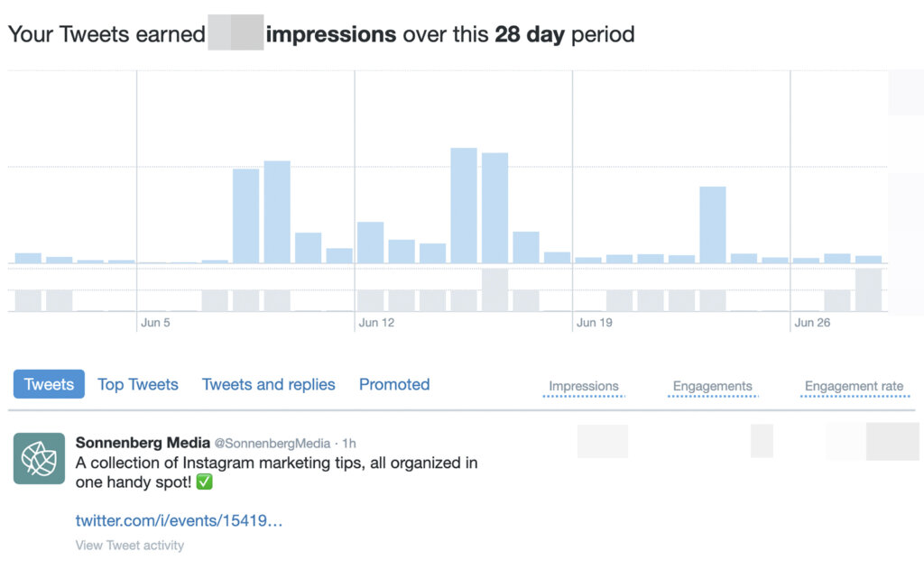
Task: Sort tweets by the Engagements column
Action: (712, 385)
